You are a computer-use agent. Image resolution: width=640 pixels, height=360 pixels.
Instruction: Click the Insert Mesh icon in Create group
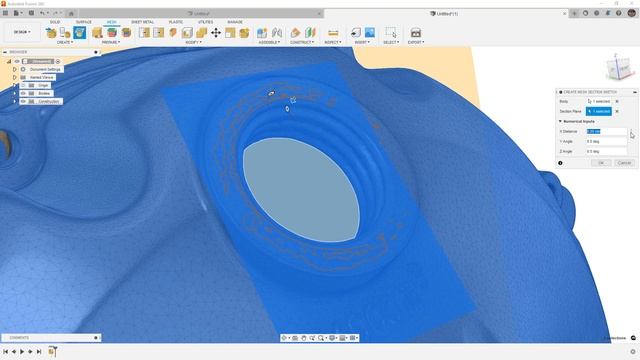pos(51,33)
